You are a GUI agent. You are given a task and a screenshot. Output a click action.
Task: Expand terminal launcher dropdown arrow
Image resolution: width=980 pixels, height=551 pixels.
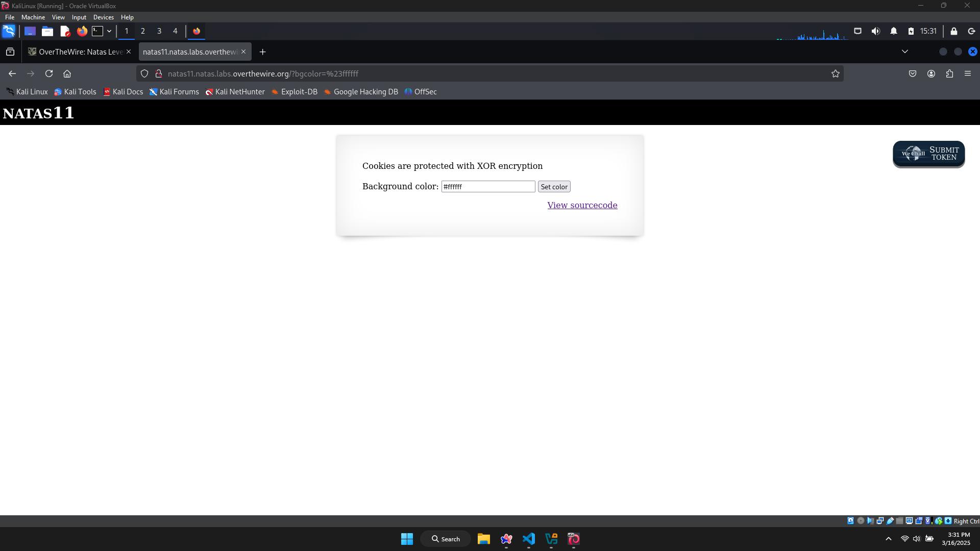point(109,31)
